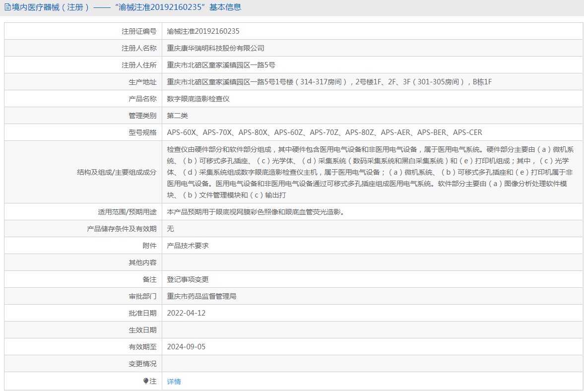Image resolution: width=584 pixels, height=392 pixels.
Task: Click the 注册人住所 address value
Action: [x=221, y=65]
